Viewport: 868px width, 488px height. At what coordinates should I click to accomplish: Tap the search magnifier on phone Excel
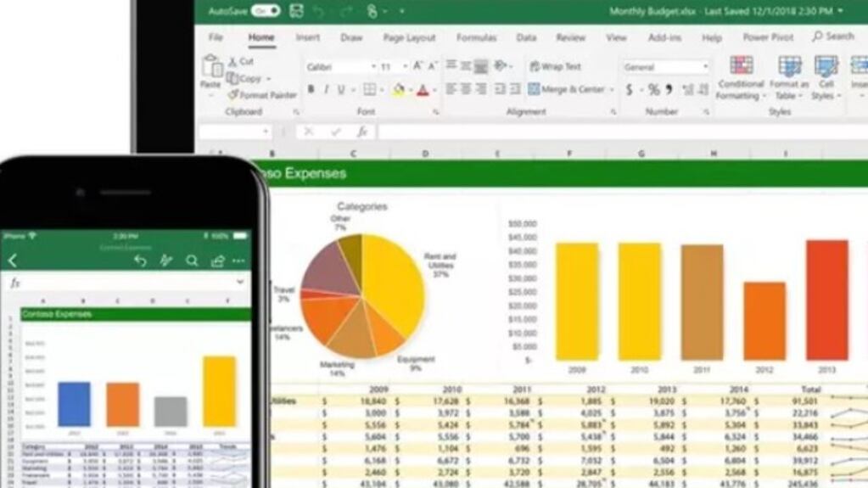192,261
